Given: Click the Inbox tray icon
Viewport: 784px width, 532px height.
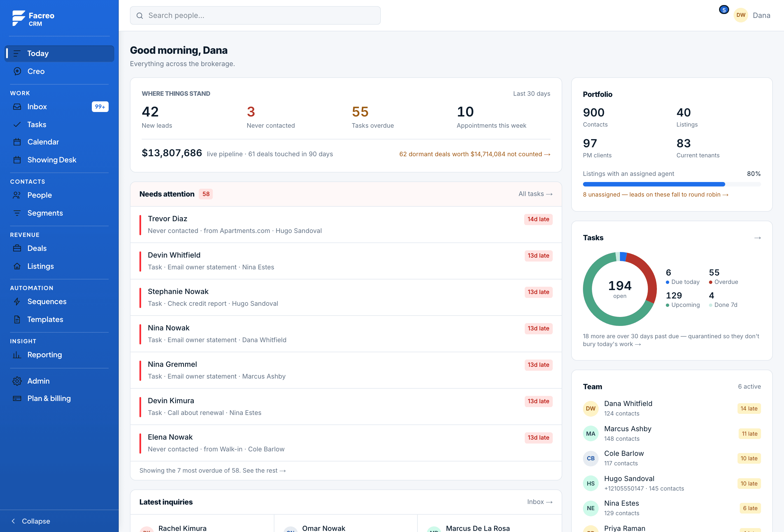Looking at the screenshot, I should (x=17, y=107).
